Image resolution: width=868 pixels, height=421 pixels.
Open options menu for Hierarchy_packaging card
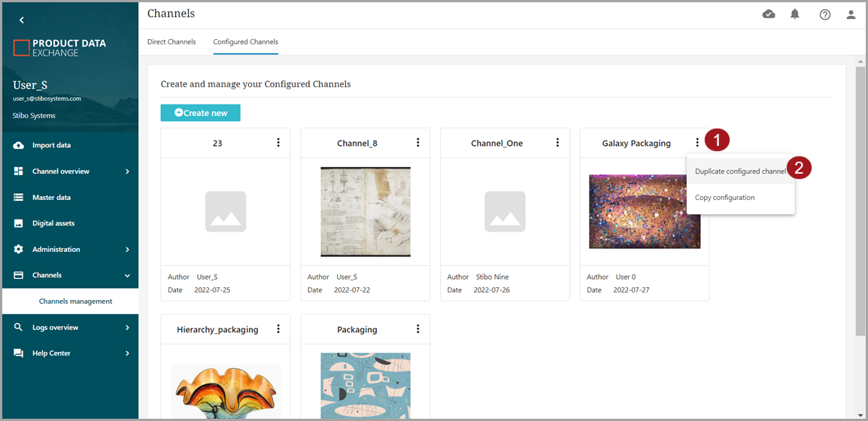[x=278, y=329]
